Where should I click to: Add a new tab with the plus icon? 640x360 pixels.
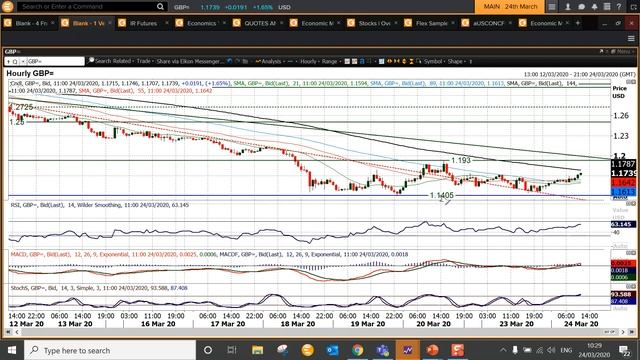(578, 23)
